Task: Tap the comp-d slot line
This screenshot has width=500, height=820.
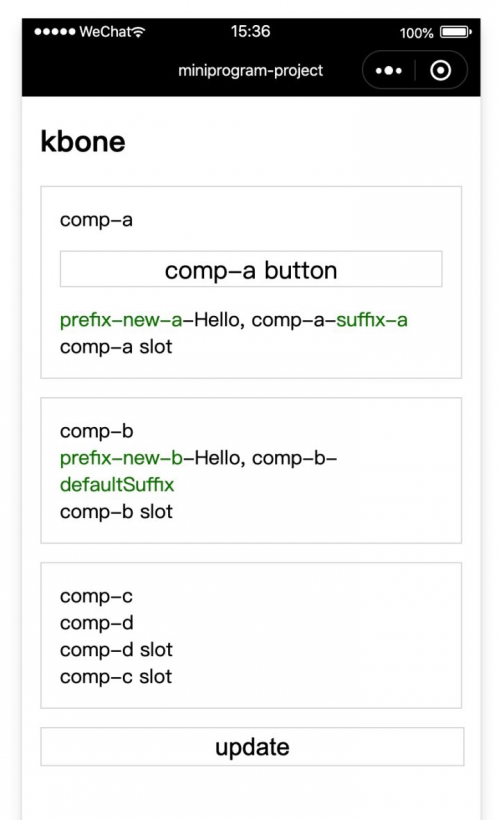Action: tap(116, 650)
